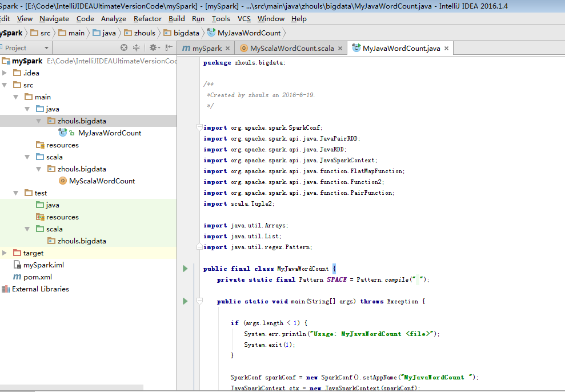Fold the import block in editor

coord(199,127)
